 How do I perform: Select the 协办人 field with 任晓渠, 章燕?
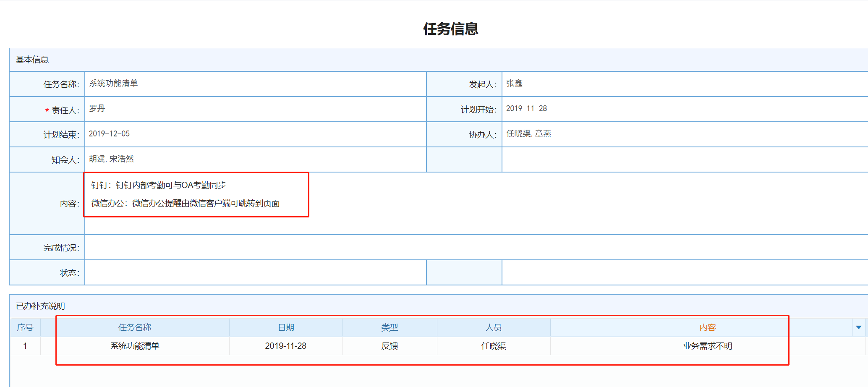pos(684,134)
